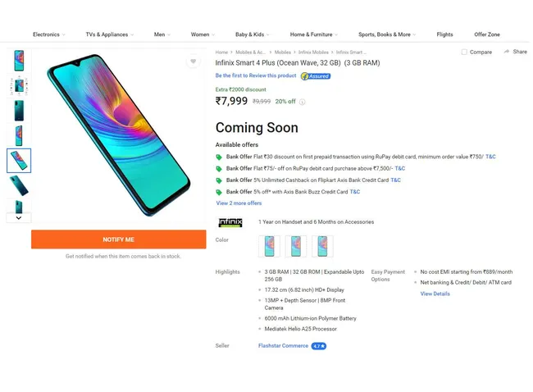Click the Flipkart Assured badge
The height and width of the screenshot is (392, 533).
tap(316, 75)
